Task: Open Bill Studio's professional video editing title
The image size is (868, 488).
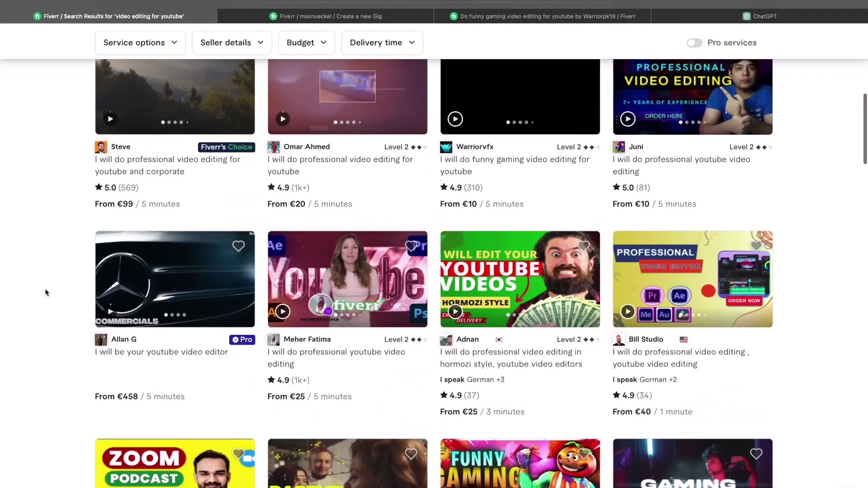Action: (x=681, y=358)
